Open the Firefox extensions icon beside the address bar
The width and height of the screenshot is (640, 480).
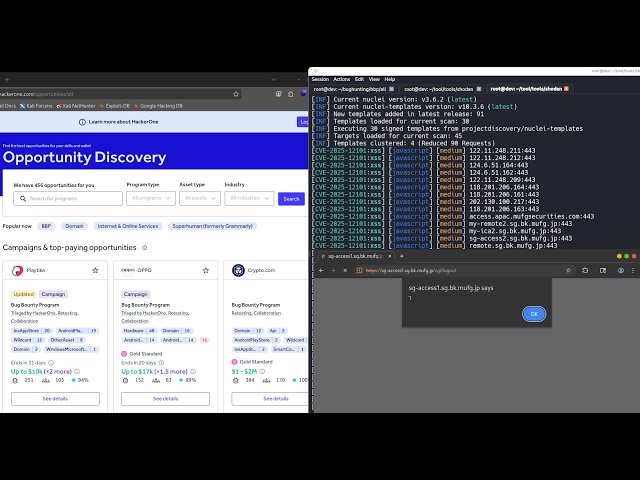[291, 94]
